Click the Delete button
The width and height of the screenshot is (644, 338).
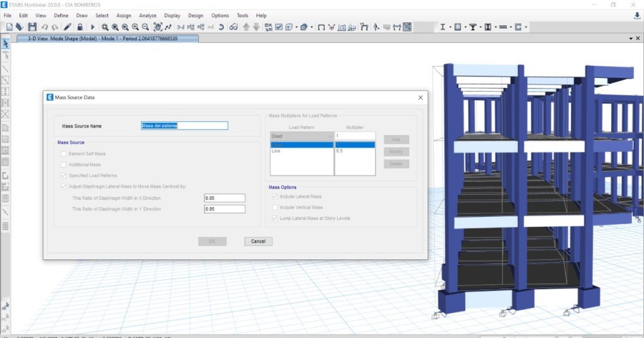[396, 164]
